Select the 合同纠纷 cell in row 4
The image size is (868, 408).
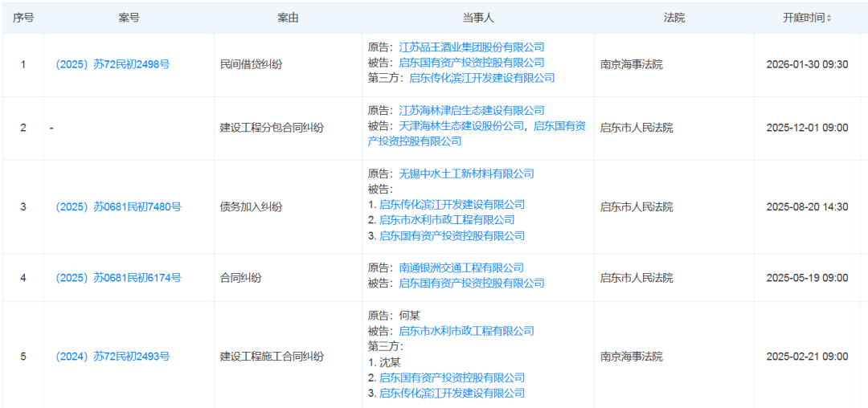point(241,278)
